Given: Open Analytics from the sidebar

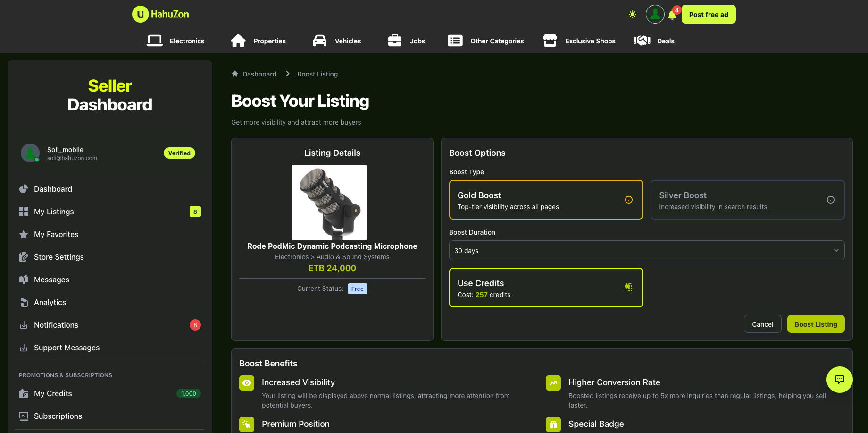Looking at the screenshot, I should click(50, 302).
